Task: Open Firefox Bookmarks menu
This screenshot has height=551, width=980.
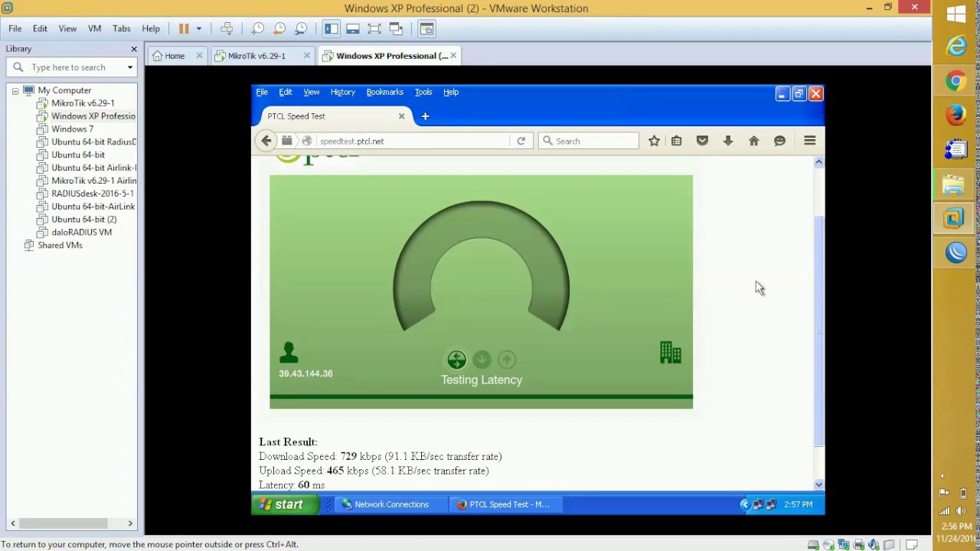Action: tap(384, 92)
